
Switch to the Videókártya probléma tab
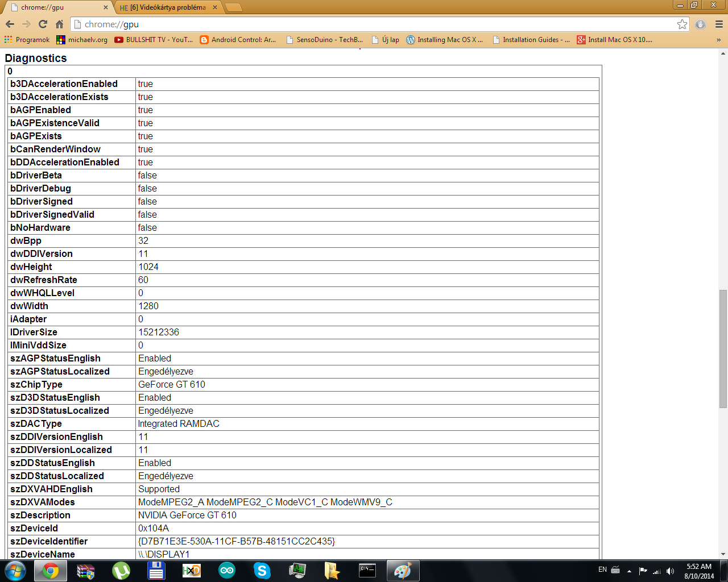[x=168, y=7]
